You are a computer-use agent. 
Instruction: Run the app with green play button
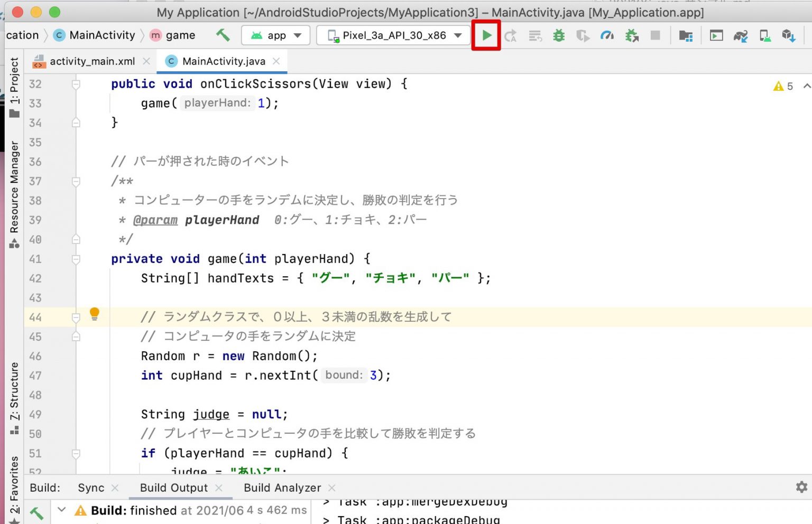pyautogui.click(x=486, y=35)
